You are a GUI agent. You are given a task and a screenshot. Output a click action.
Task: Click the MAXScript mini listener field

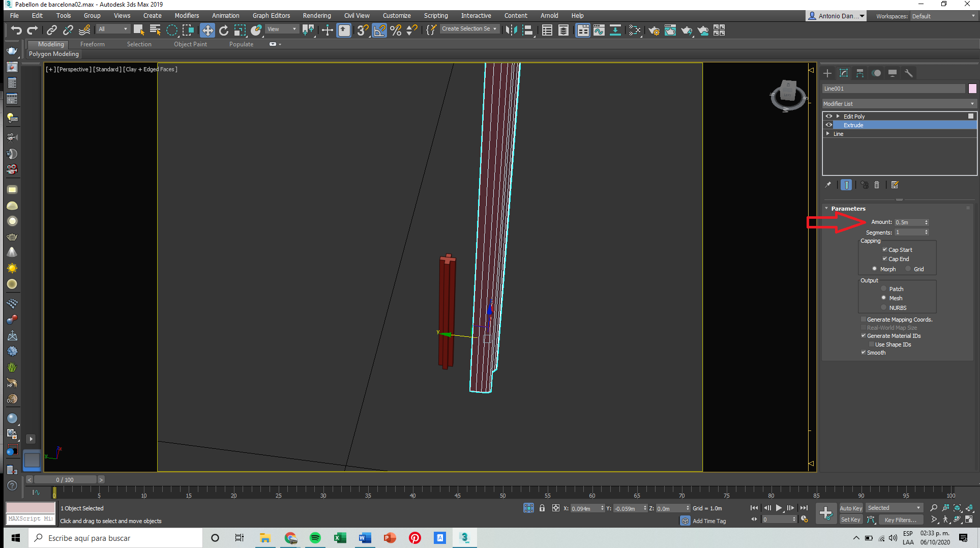point(30,519)
